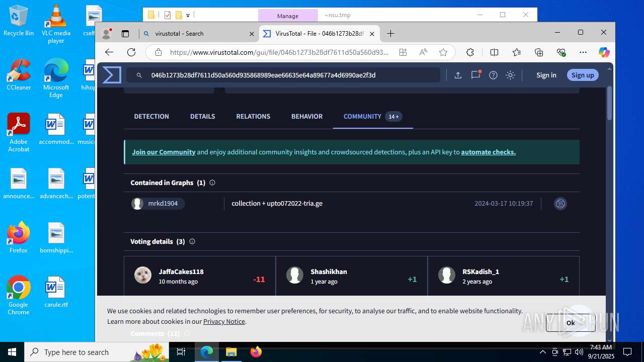
Task: Open the Privacy Notice link
Action: coord(224,321)
